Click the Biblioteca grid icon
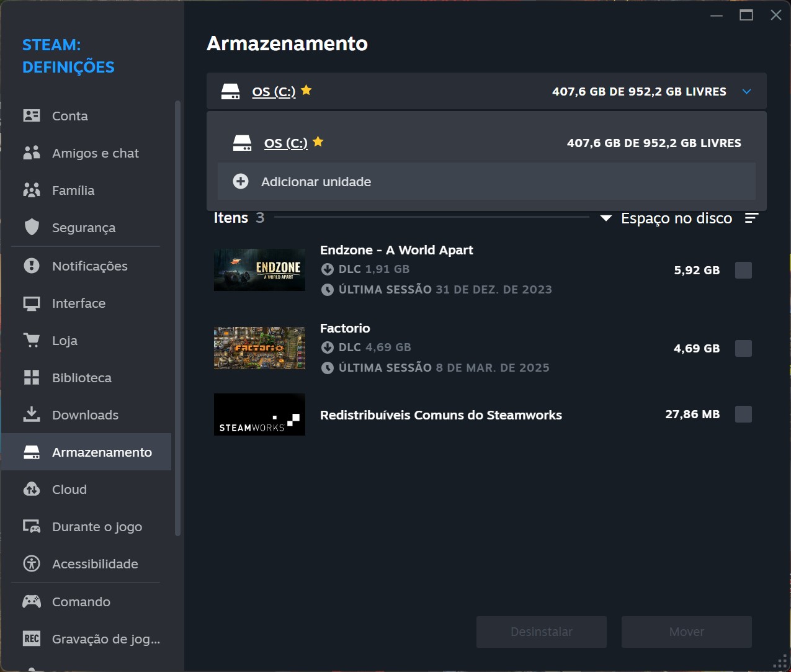This screenshot has width=791, height=672. [x=31, y=377]
